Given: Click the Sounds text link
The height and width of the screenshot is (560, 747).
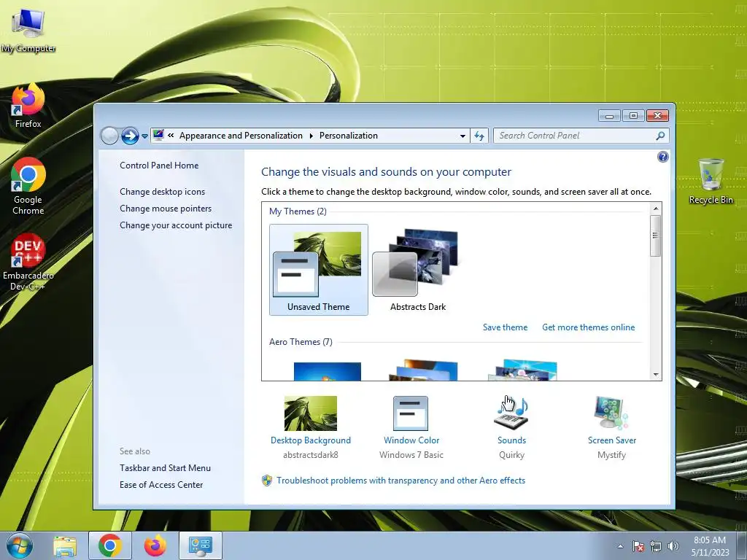Looking at the screenshot, I should click(511, 440).
